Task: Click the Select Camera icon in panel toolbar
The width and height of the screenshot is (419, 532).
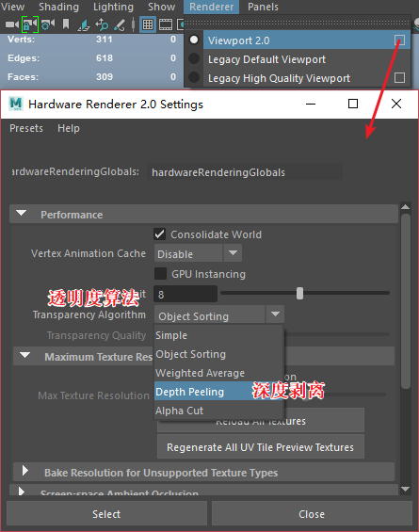Action: 12,24
